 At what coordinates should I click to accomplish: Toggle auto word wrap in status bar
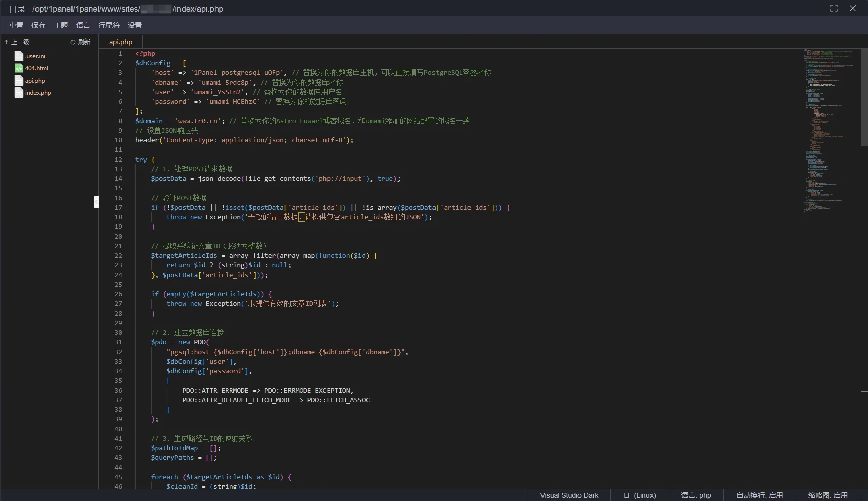(x=759, y=495)
